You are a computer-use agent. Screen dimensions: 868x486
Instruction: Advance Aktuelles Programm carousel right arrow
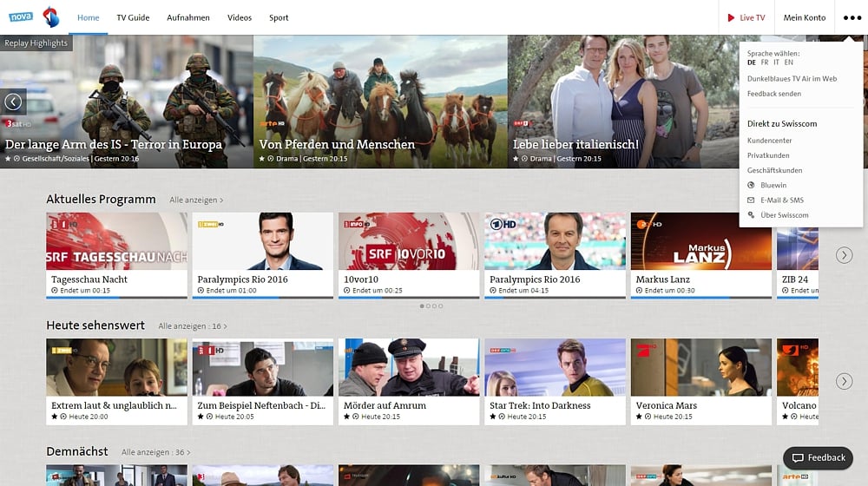pos(844,255)
